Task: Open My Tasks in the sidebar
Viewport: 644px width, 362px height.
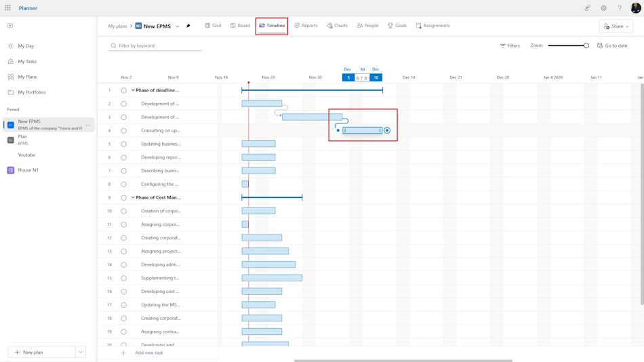Action: coord(27,61)
